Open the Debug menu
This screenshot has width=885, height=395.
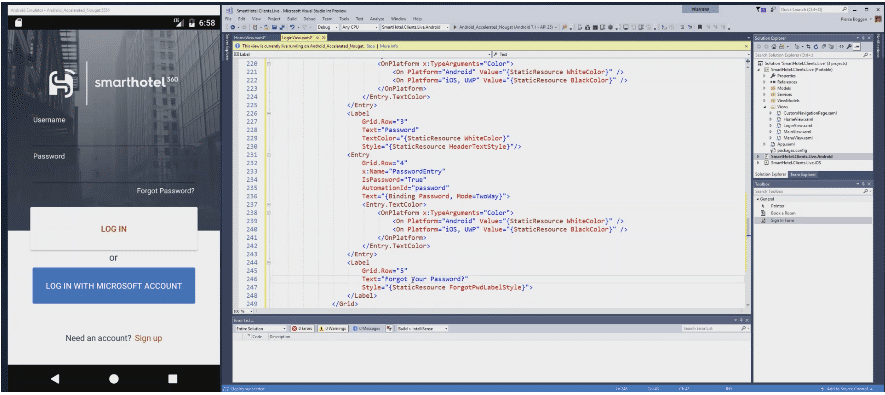(x=309, y=19)
